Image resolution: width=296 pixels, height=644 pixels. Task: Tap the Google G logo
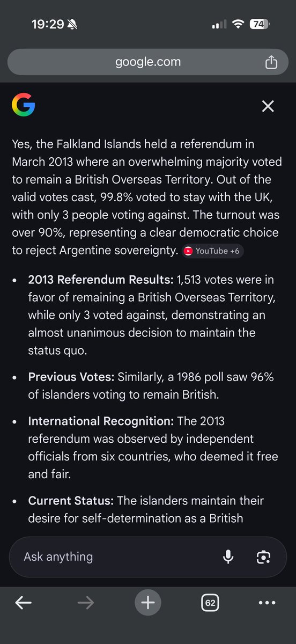click(23, 106)
